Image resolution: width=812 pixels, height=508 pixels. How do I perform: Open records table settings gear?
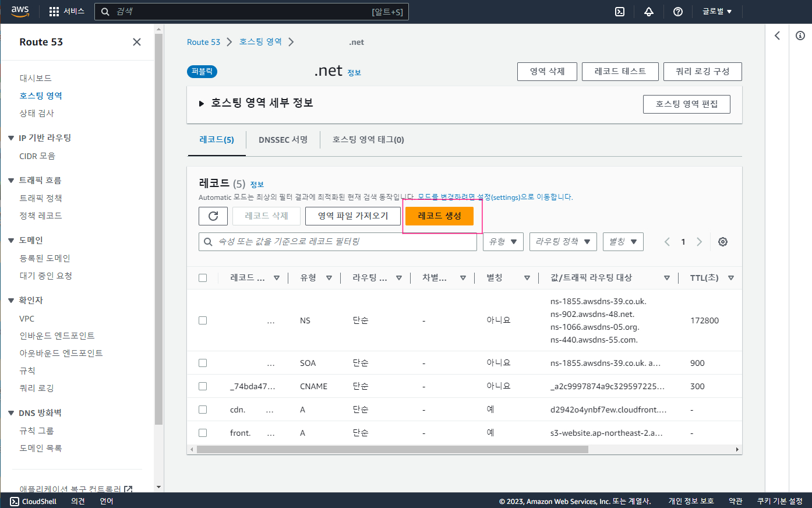tap(723, 242)
